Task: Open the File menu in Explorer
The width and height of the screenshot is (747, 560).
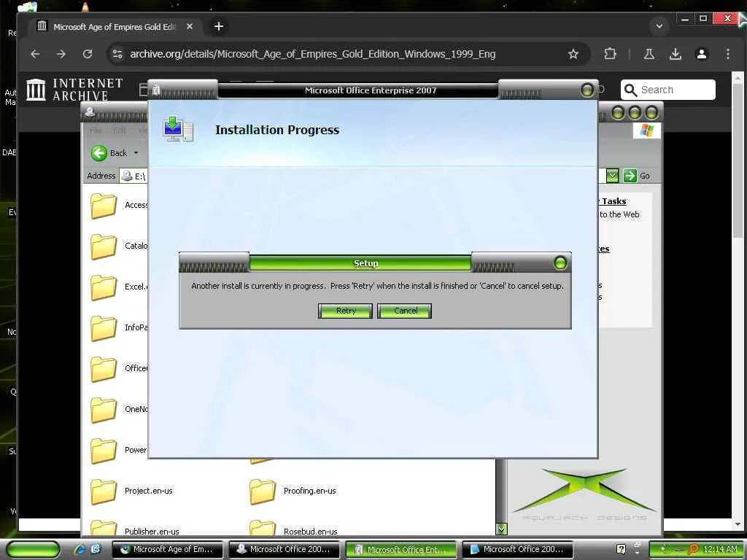Action: 96,131
